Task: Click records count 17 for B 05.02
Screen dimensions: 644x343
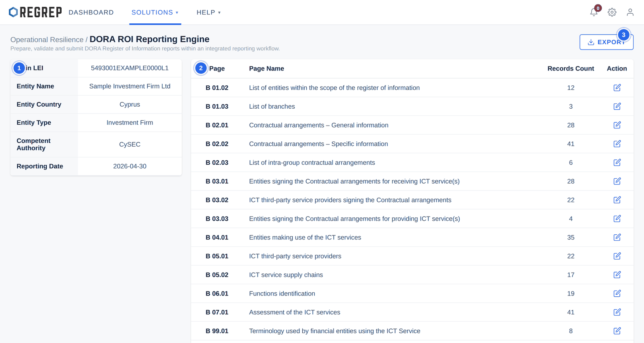Action: 571,275
